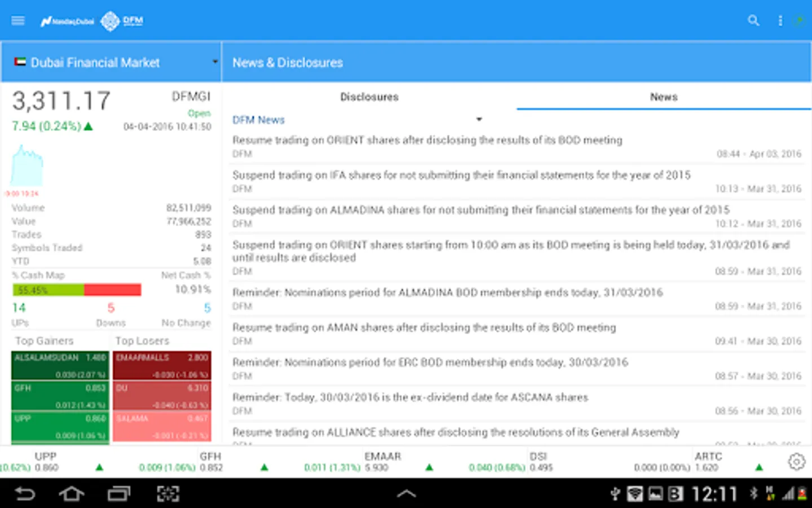Select UPP top gainer tile
The image size is (812, 508).
[60, 427]
